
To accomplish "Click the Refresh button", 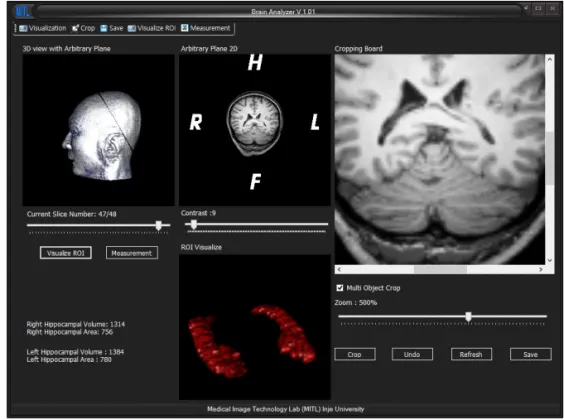I will 471,355.
